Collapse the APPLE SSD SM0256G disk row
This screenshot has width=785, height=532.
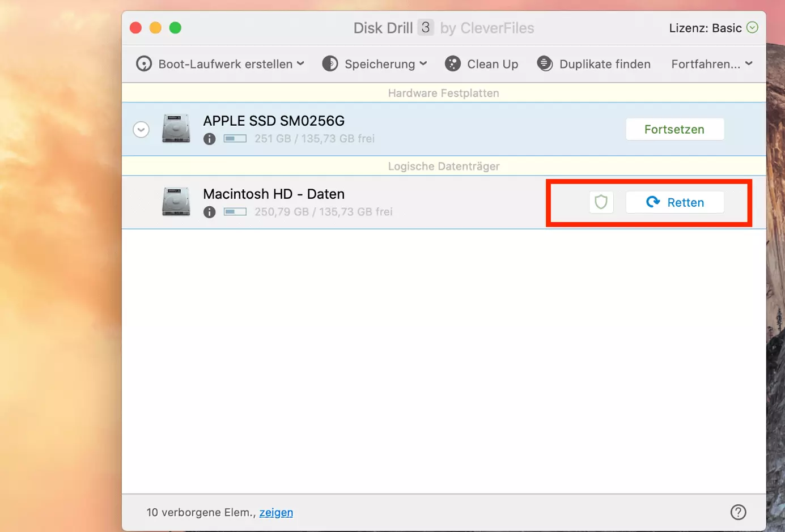141,130
